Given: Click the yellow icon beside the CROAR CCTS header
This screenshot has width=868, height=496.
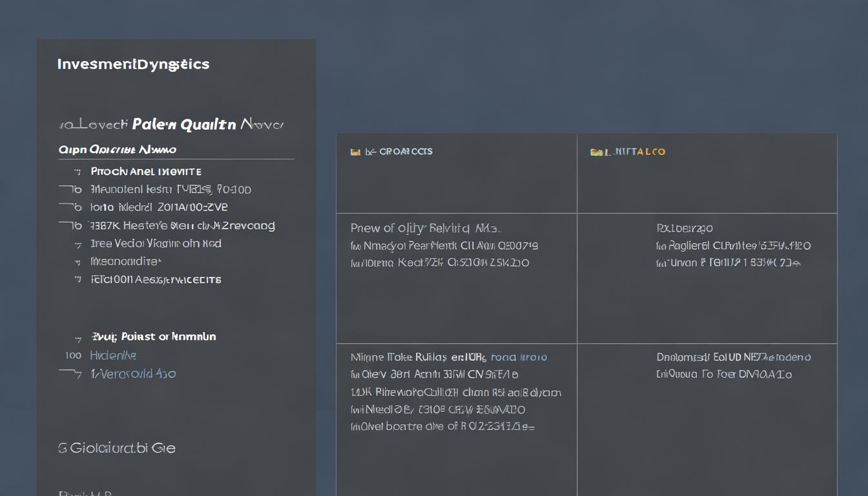Looking at the screenshot, I should 355,152.
